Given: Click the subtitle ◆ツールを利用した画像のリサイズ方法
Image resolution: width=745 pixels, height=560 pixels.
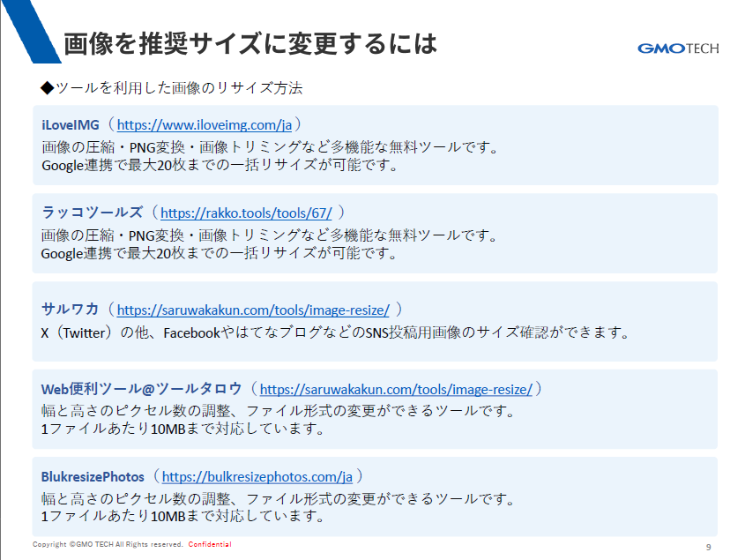Looking at the screenshot, I should click(x=172, y=88).
